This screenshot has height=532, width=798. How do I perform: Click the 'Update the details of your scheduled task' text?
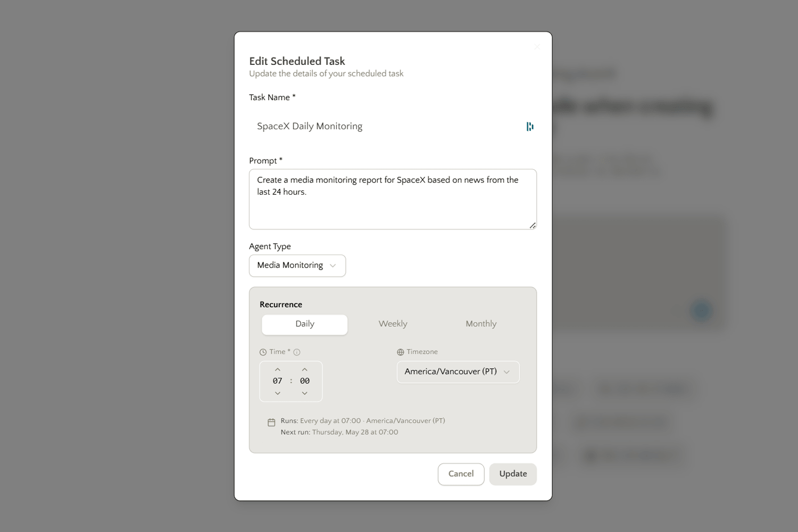pos(326,74)
